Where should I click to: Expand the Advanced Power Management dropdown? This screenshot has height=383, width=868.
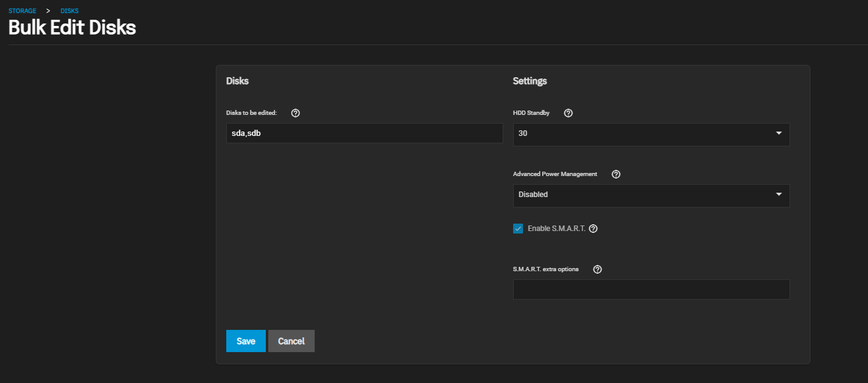(651, 195)
